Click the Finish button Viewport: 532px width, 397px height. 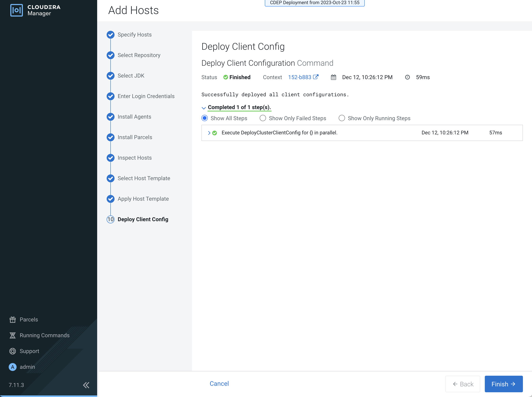(x=503, y=384)
